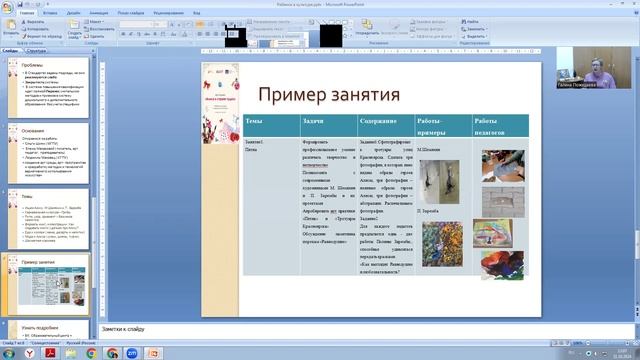The image size is (640, 360).
Task: Click Найти to find text
Action: [470, 22]
